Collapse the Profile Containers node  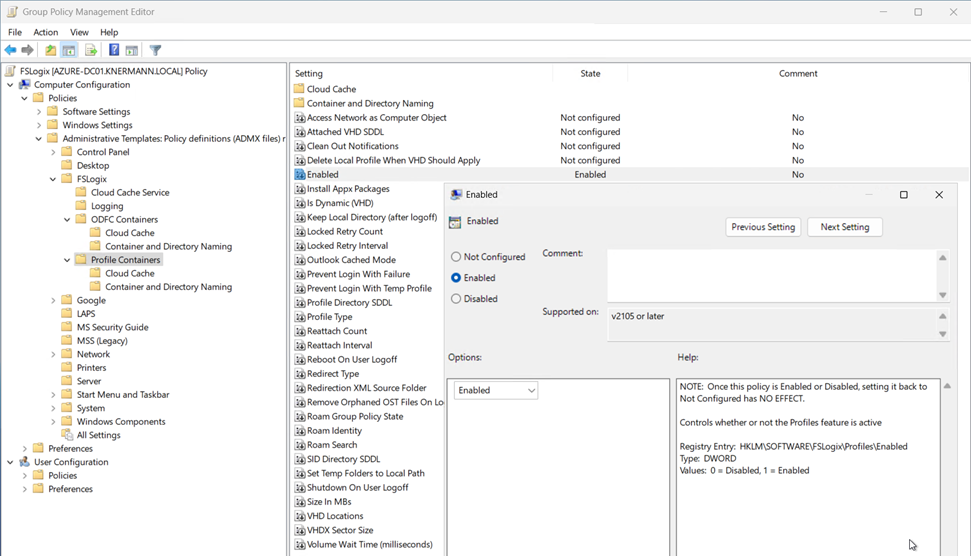[x=67, y=260]
